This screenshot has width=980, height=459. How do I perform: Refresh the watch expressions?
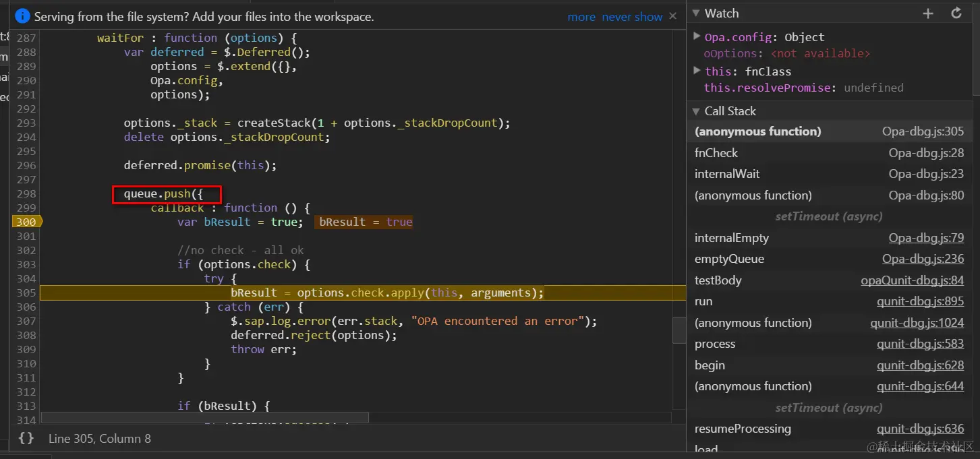coord(956,13)
